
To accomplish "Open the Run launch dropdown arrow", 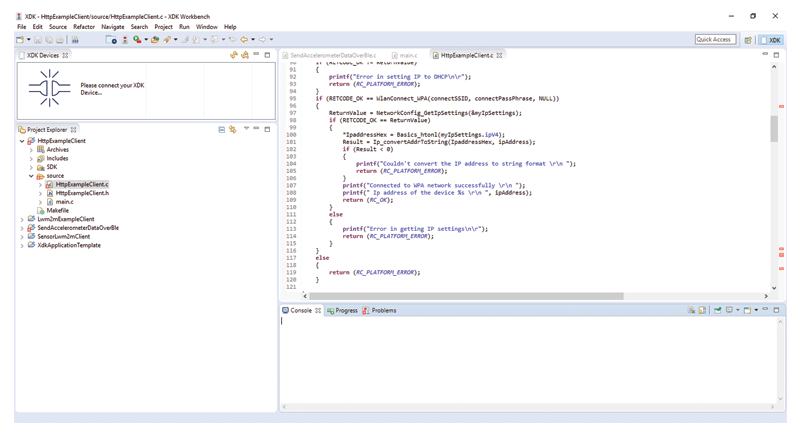I will point(146,39).
